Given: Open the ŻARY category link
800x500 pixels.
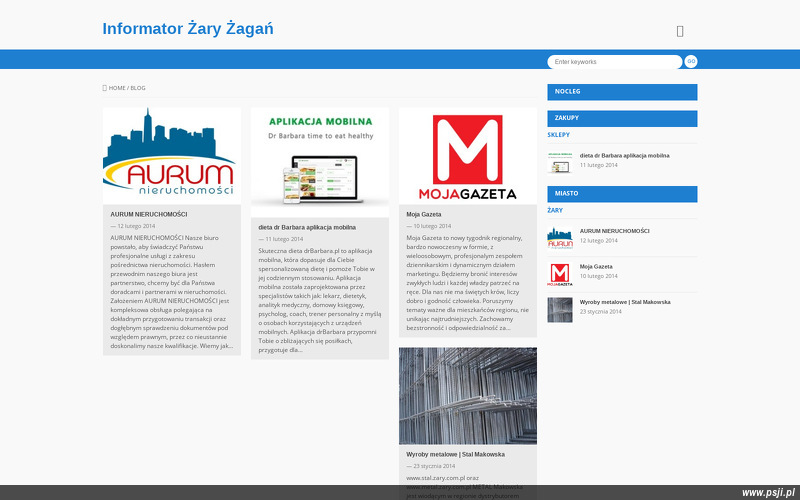Looking at the screenshot, I should pyautogui.click(x=555, y=210).
